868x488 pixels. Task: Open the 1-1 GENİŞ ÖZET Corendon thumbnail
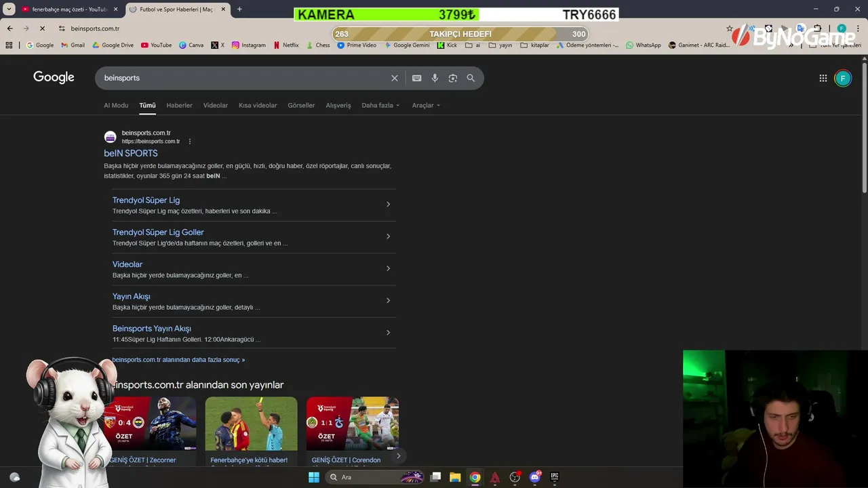pos(353,424)
